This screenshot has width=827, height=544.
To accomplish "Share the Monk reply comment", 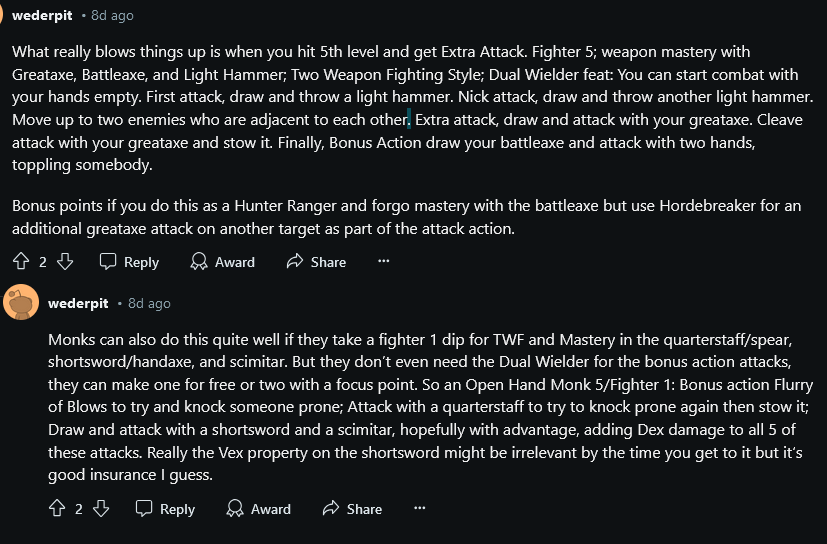I will coord(352,509).
